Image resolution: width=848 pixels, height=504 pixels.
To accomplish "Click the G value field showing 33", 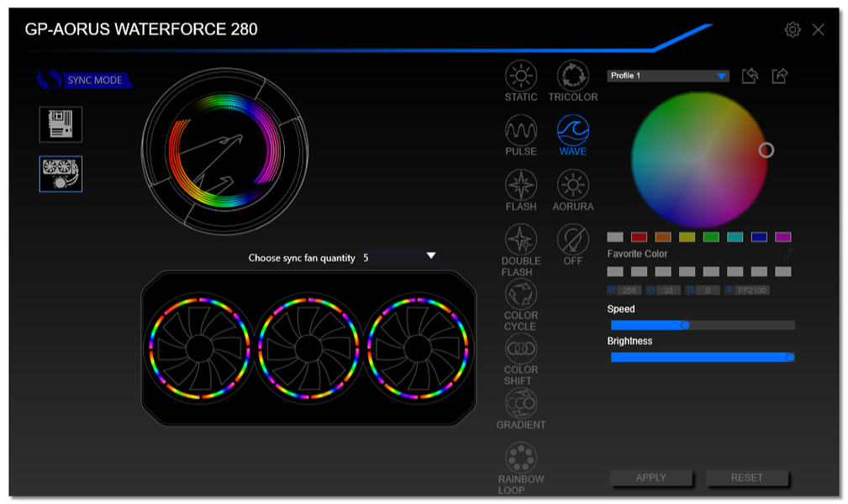I will point(668,291).
